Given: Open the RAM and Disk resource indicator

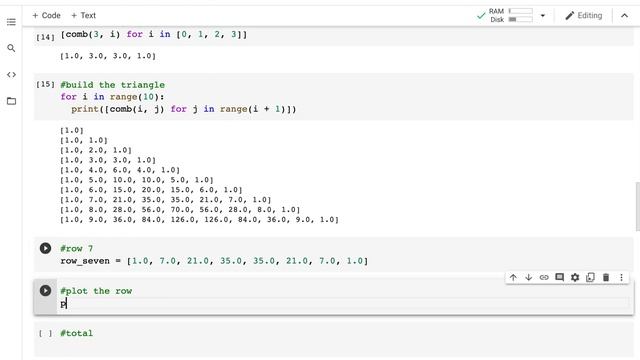Looking at the screenshot, I should pyautogui.click(x=510, y=16).
